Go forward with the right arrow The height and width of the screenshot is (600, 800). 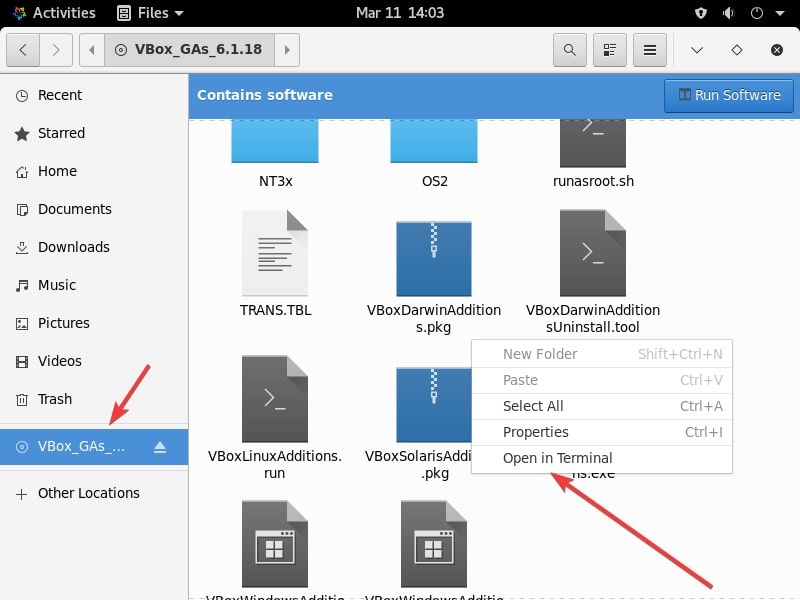(x=56, y=50)
